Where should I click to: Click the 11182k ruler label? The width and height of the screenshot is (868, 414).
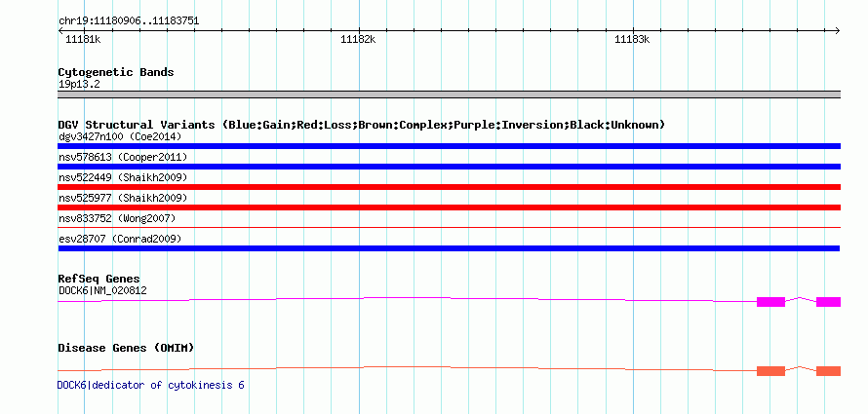click(x=358, y=39)
